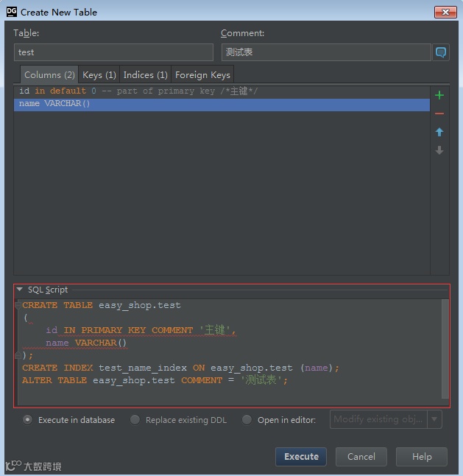Viewport: 463px width, 476px height.
Task: Switch to Columns (2) tab
Action: click(49, 74)
